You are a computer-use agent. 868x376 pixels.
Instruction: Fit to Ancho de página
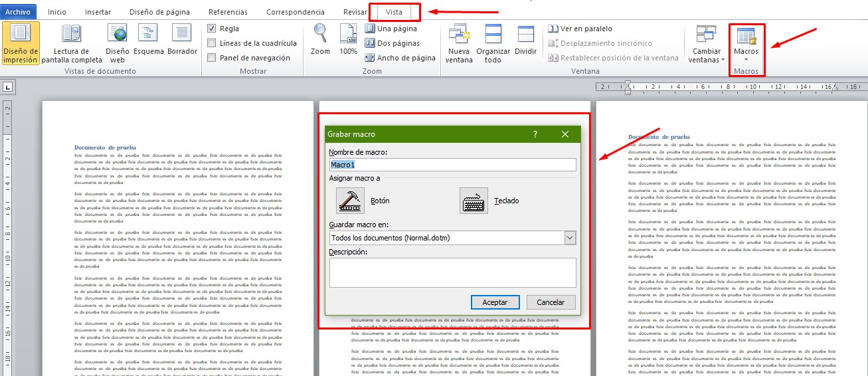(400, 58)
